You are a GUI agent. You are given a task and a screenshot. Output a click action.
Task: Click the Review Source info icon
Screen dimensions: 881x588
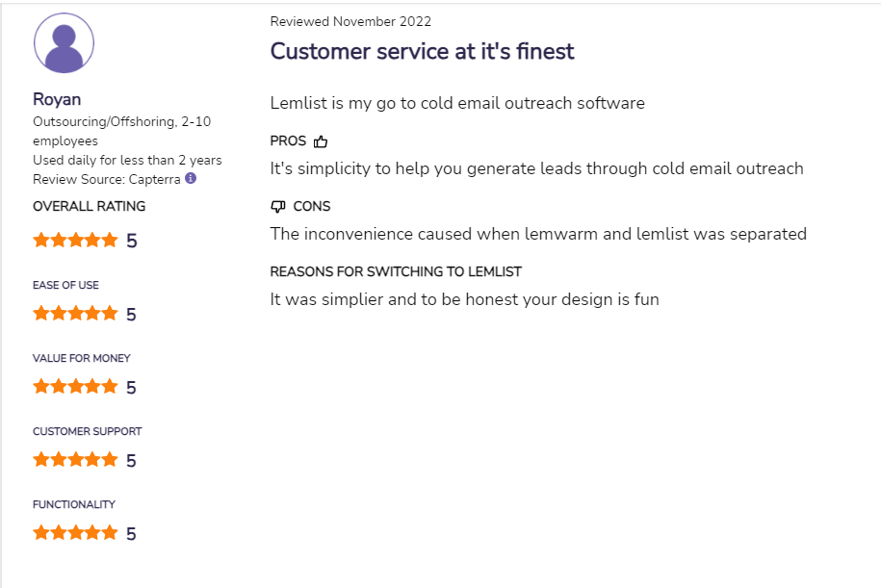point(191,178)
